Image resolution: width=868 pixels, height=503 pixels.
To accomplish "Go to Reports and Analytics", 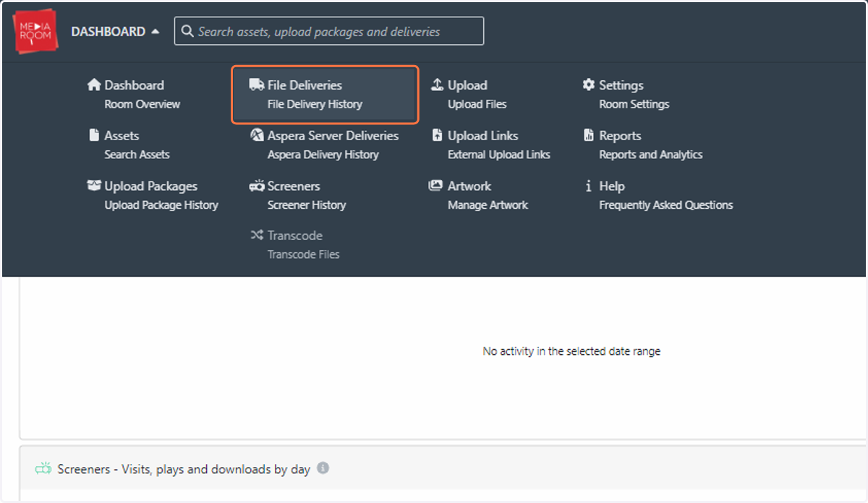I will pyautogui.click(x=651, y=155).
